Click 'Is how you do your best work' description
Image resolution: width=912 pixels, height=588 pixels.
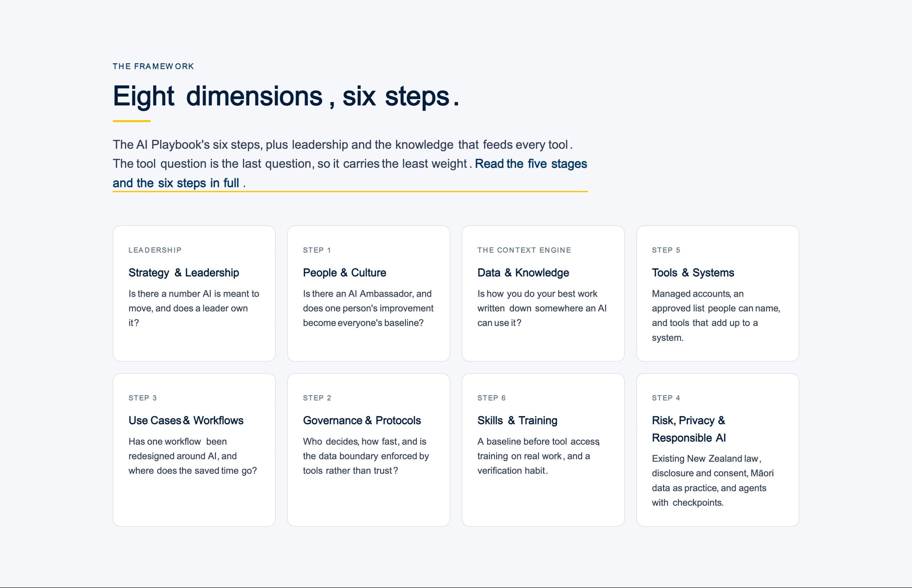pyautogui.click(x=542, y=308)
